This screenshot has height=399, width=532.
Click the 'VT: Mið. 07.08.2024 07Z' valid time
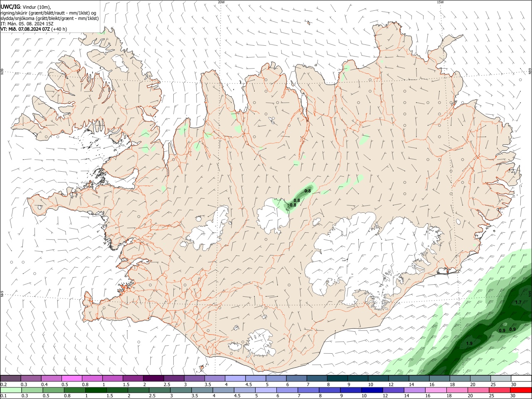(25, 29)
